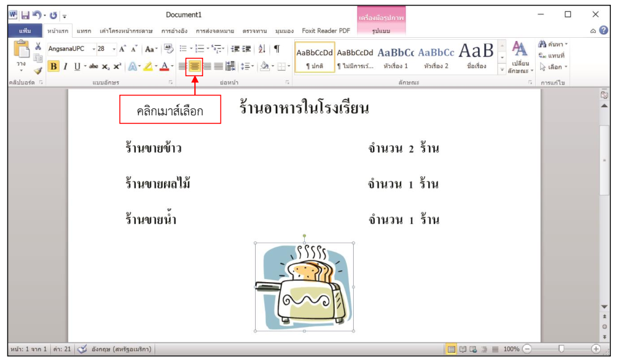Select the toaster clip art image
Screen dimensions: 617x364
(304, 286)
